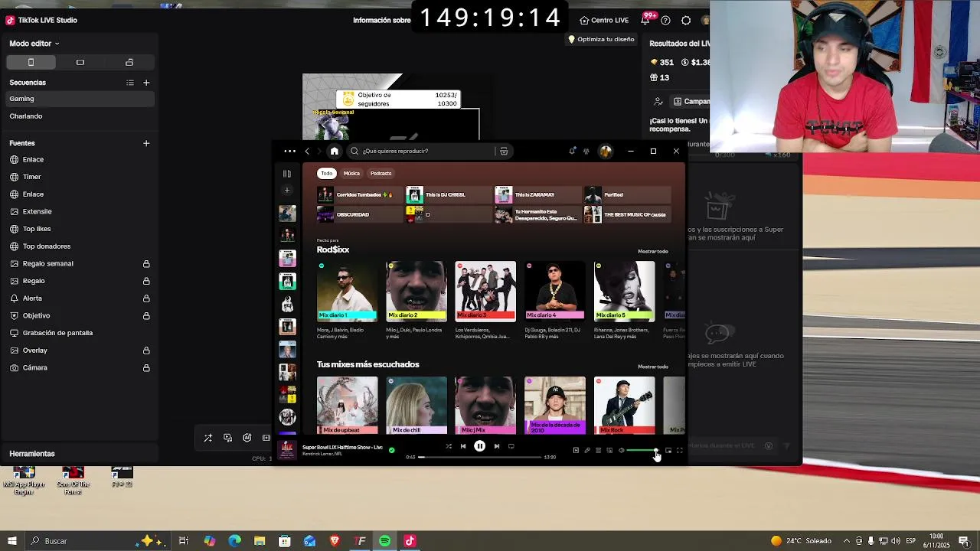980x551 pixels.
Task: Select the dual layout button under Modo editor
Action: (129, 62)
